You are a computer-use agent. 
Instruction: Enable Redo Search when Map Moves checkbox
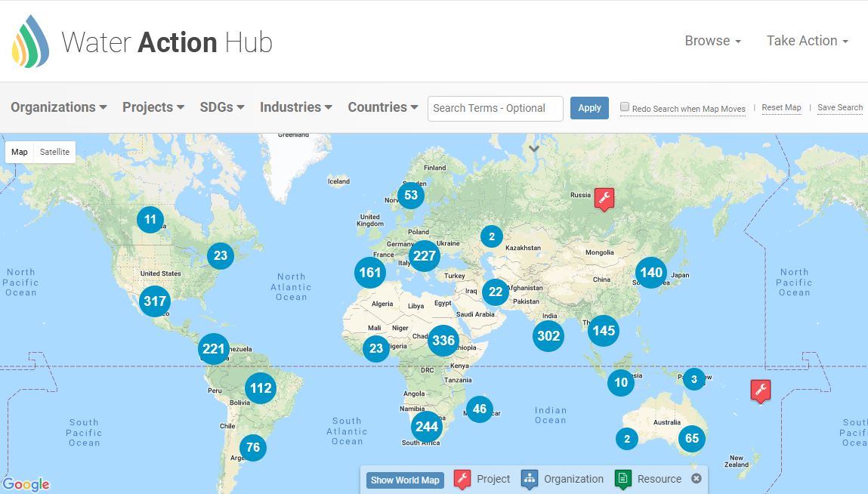625,107
